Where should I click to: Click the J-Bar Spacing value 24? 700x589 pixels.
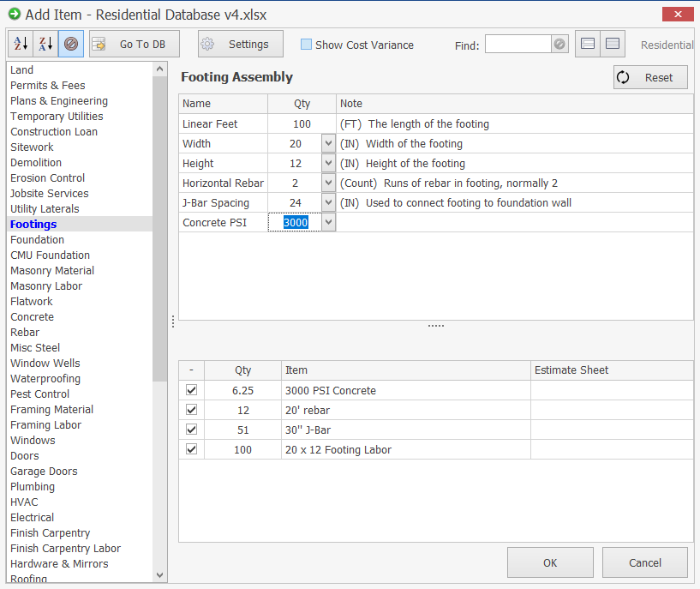[295, 202]
